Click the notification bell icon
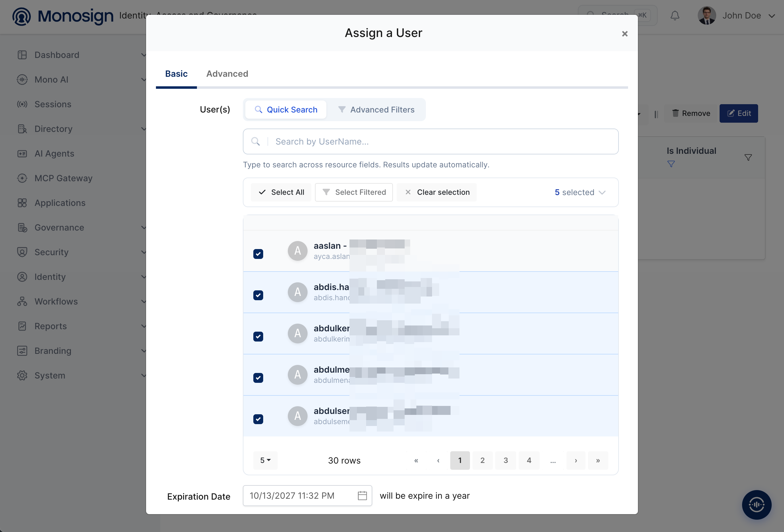 (675, 15)
